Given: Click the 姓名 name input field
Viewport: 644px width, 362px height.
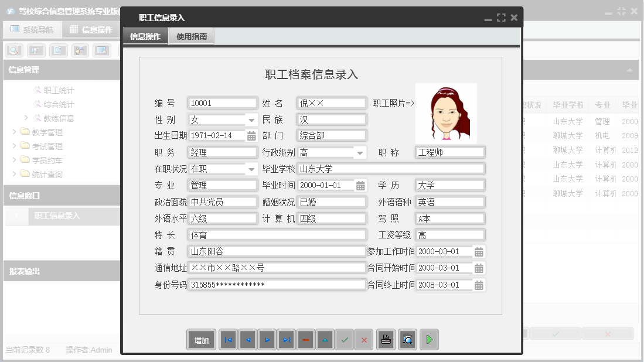Looking at the screenshot, I should click(x=331, y=103).
